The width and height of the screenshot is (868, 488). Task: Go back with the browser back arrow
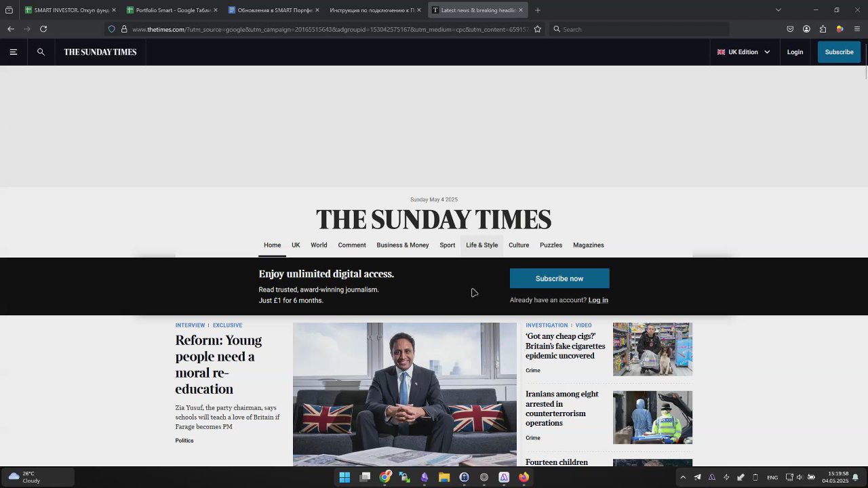(11, 29)
